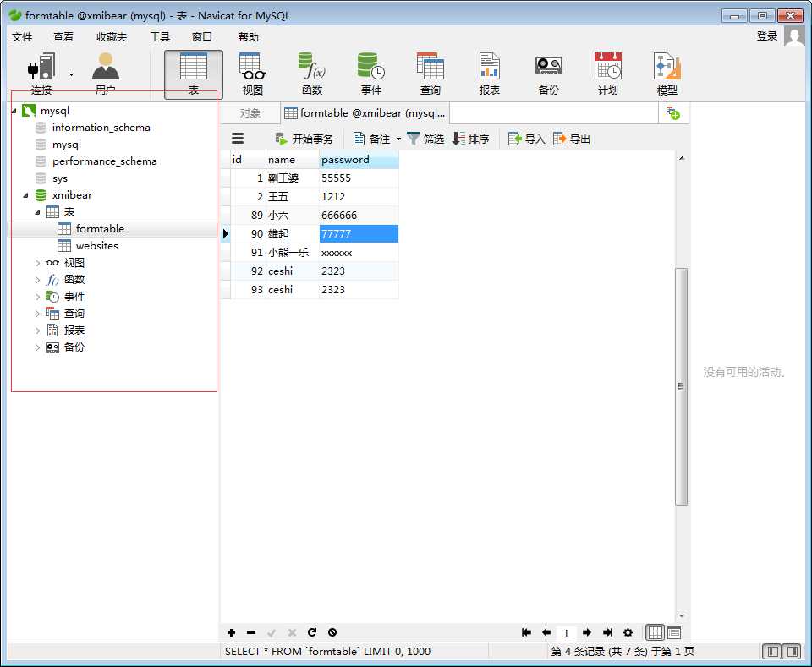Expand the 事件 node in tree
Image resolution: width=812 pixels, height=667 pixels.
(37, 297)
